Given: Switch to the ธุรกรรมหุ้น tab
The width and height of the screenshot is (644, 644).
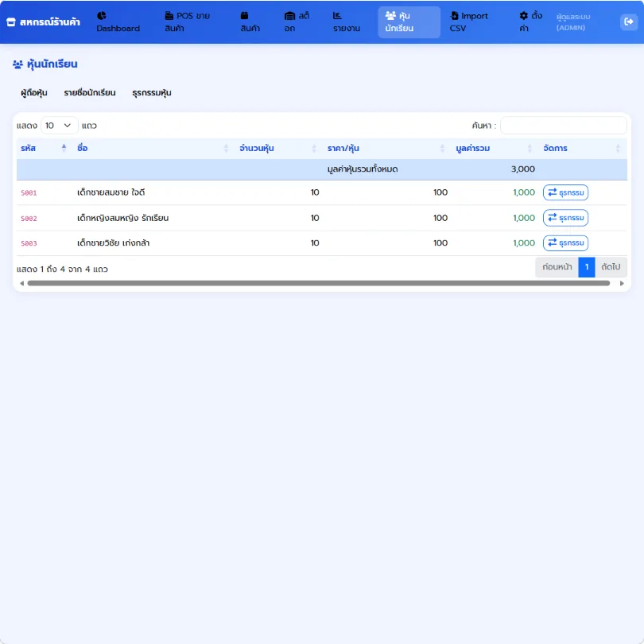Looking at the screenshot, I should (x=152, y=93).
